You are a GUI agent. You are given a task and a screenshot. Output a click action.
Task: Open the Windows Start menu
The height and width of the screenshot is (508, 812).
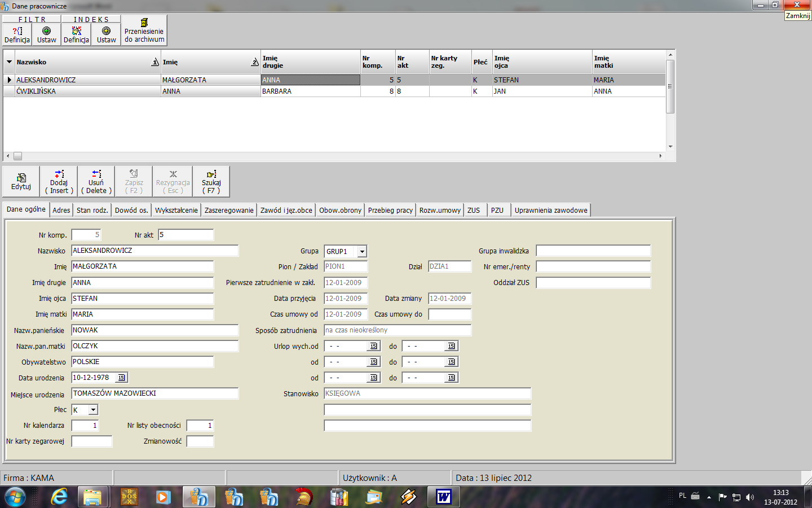coord(15,497)
